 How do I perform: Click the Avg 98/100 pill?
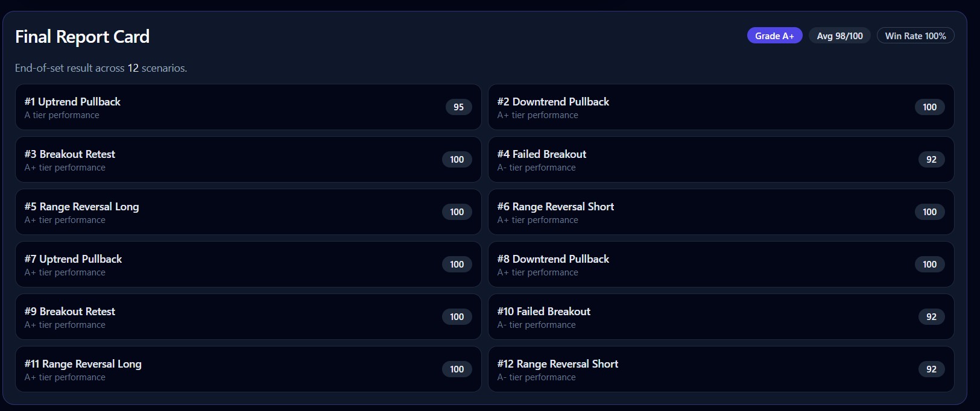tap(839, 36)
